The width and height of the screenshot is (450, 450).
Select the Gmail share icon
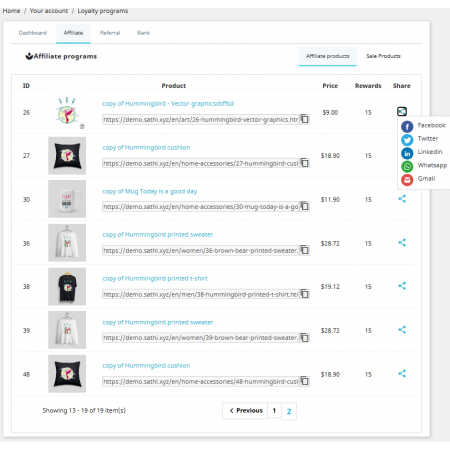pos(407,180)
